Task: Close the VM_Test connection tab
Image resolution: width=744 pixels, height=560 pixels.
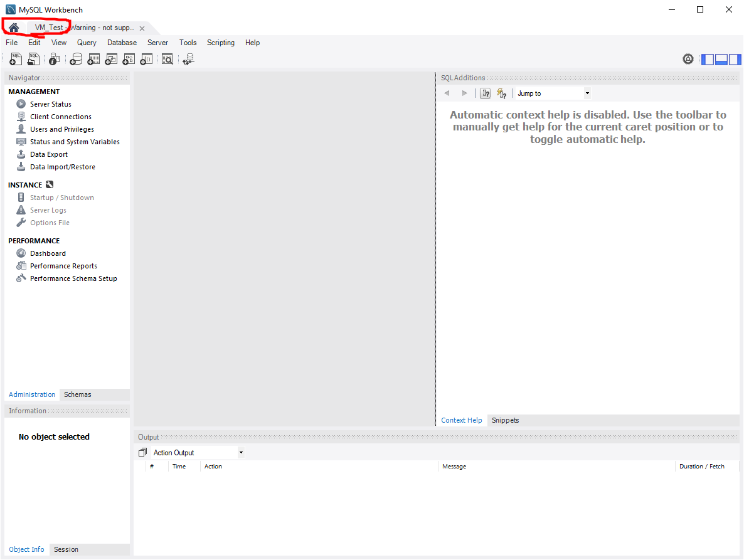Action: pyautogui.click(x=142, y=28)
